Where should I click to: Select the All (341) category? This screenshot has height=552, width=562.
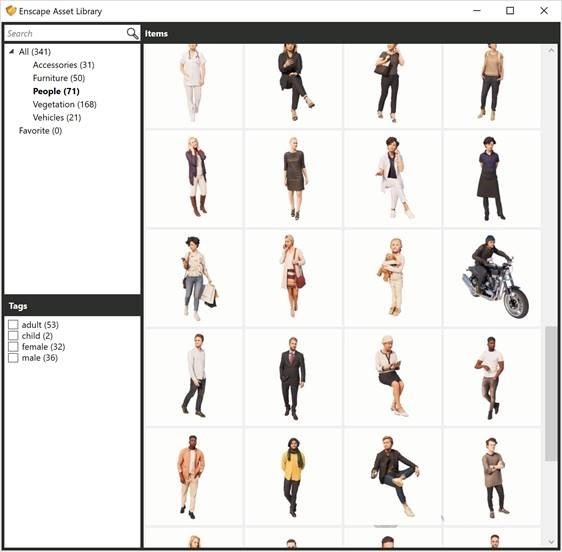click(35, 52)
